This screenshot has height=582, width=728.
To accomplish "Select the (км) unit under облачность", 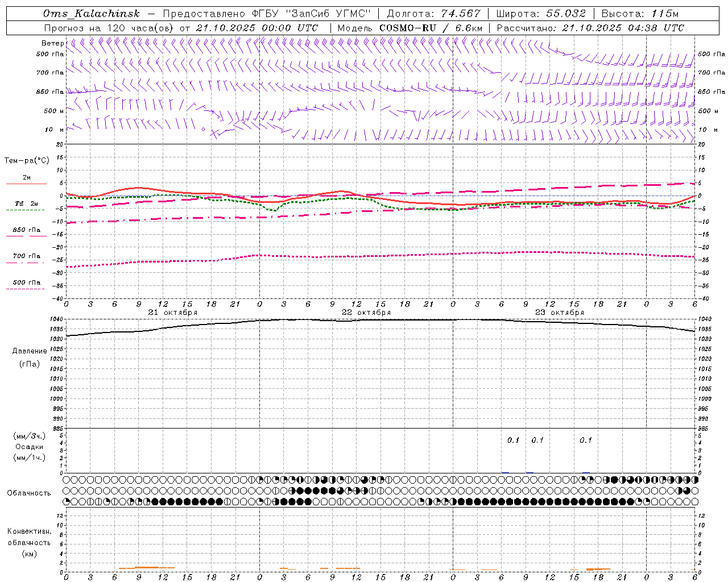I will pos(30,554).
